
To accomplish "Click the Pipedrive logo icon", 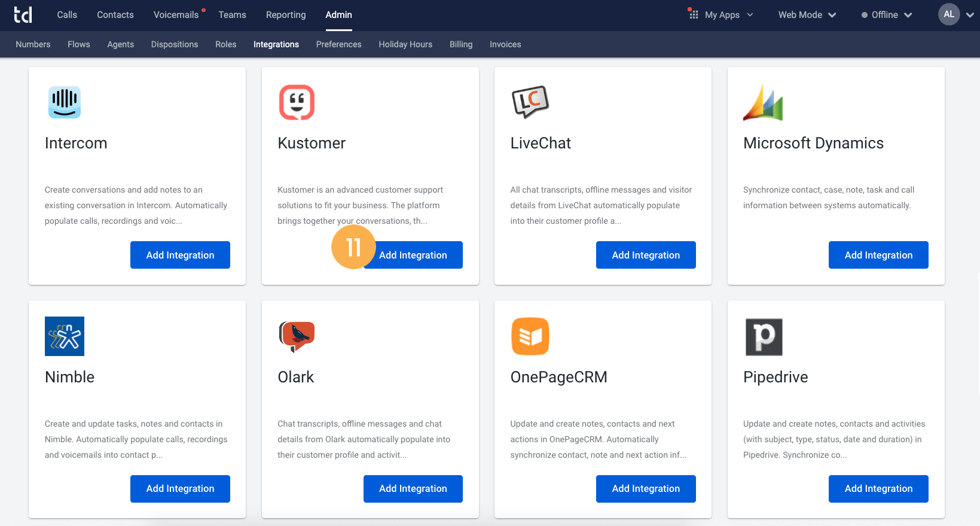I will (x=764, y=337).
